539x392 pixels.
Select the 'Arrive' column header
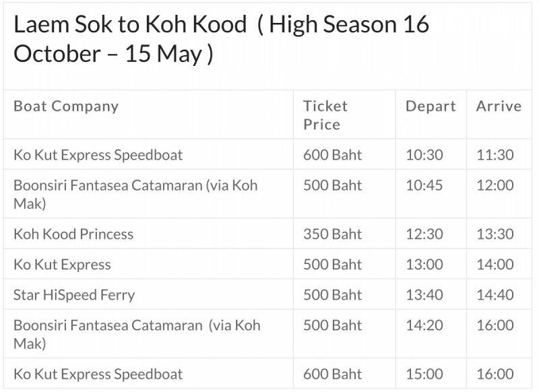click(x=499, y=106)
